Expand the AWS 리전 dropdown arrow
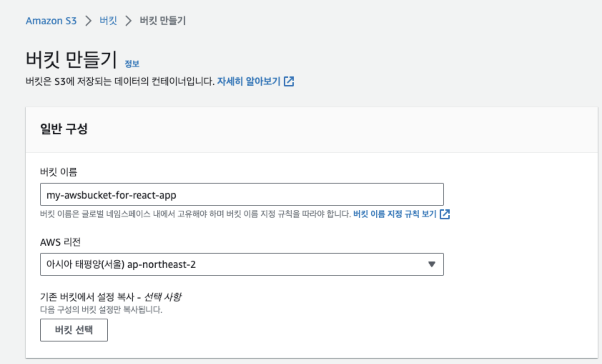The image size is (602, 364). [432, 264]
